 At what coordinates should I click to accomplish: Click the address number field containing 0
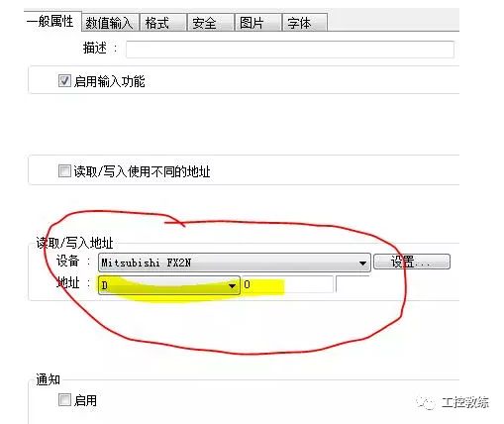(287, 284)
